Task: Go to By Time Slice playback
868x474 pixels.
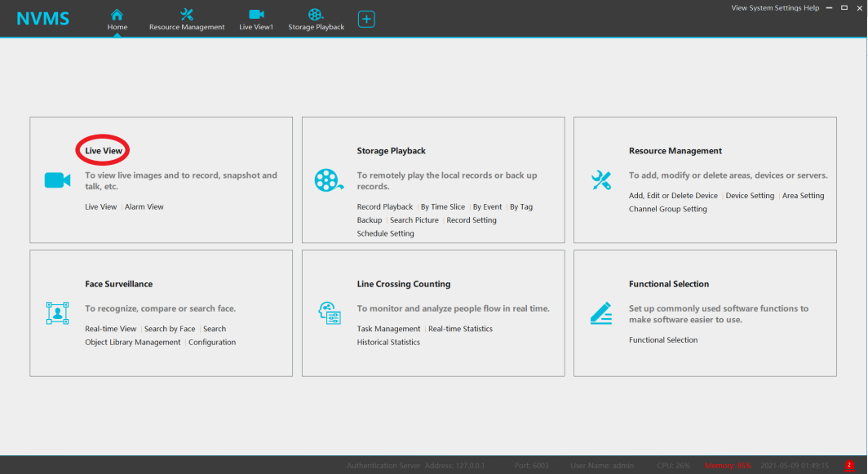Action: (x=443, y=207)
